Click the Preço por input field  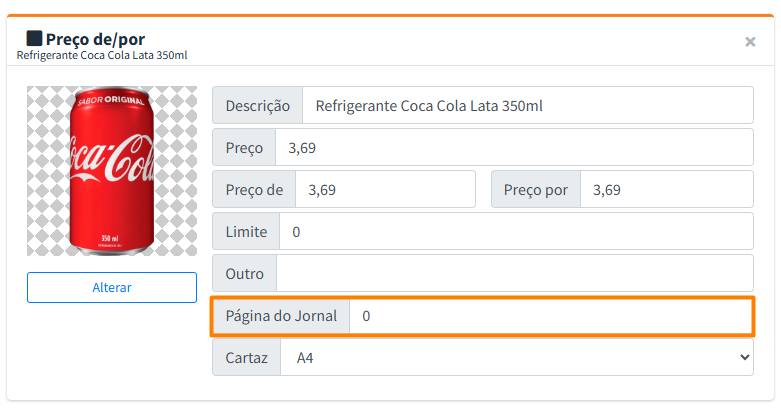[x=666, y=190]
